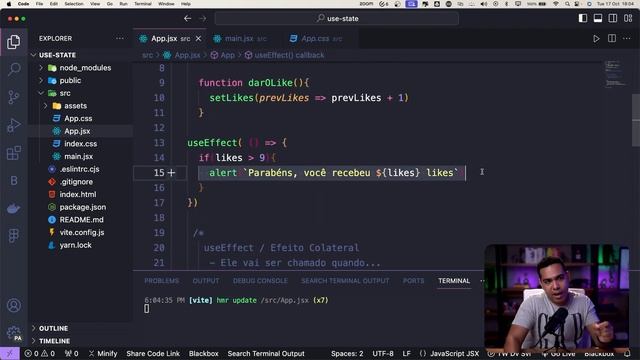Image resolution: width=640 pixels, height=360 pixels.
Task: Open the PORTS panel tab
Action: [413, 281]
